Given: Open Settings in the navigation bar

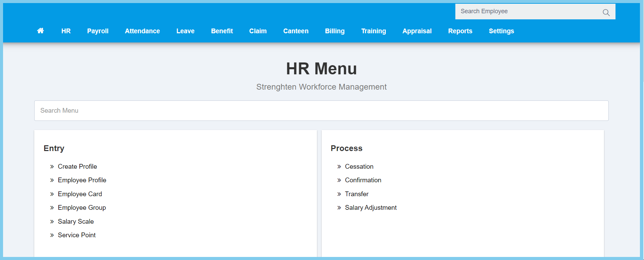Looking at the screenshot, I should [x=501, y=31].
